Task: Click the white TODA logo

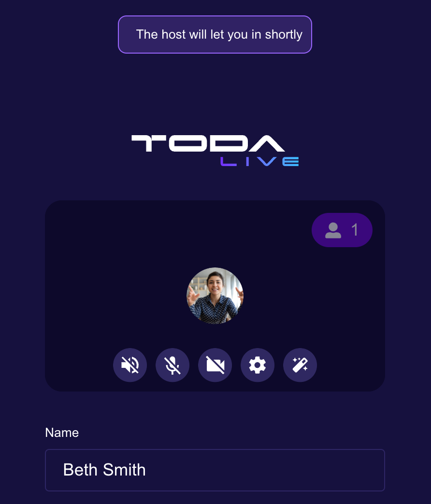Action: 208,143
